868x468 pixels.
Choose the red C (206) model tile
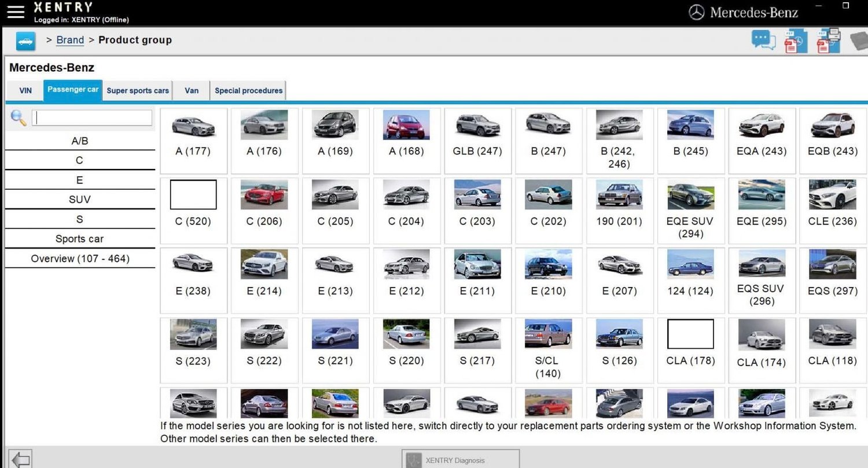(264, 211)
